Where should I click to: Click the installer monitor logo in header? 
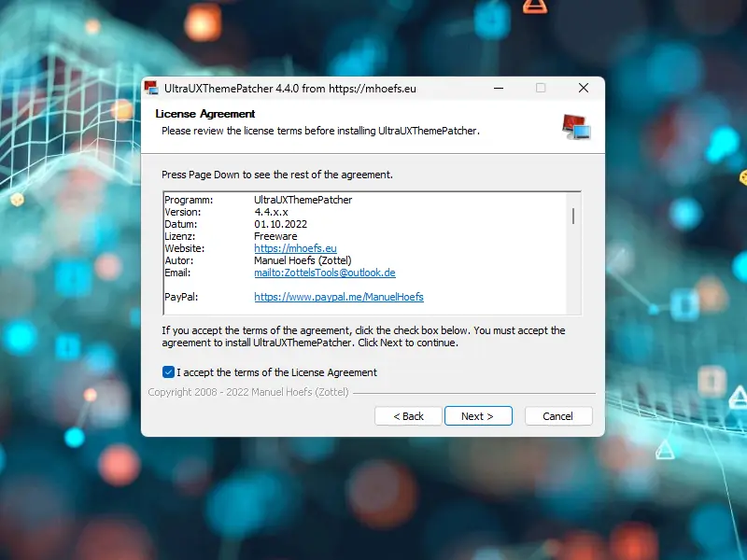tap(576, 127)
